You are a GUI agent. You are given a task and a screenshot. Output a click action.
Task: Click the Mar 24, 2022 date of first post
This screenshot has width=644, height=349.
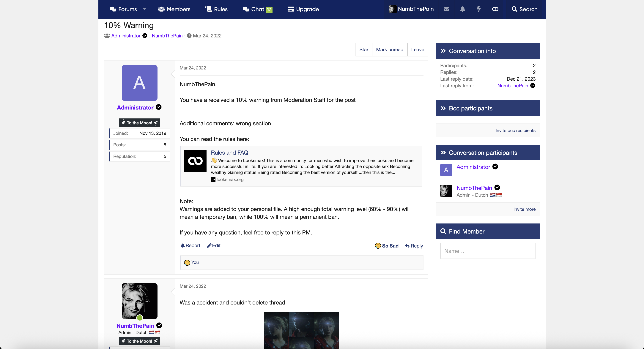tap(193, 68)
